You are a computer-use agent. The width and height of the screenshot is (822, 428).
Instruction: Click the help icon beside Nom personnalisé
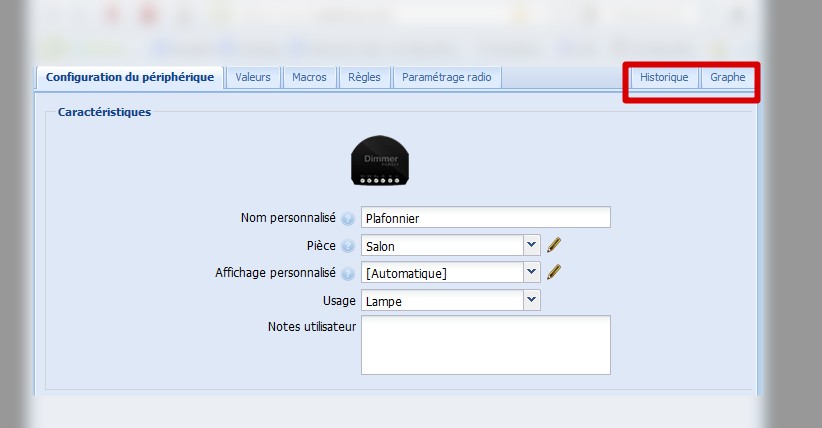(348, 218)
